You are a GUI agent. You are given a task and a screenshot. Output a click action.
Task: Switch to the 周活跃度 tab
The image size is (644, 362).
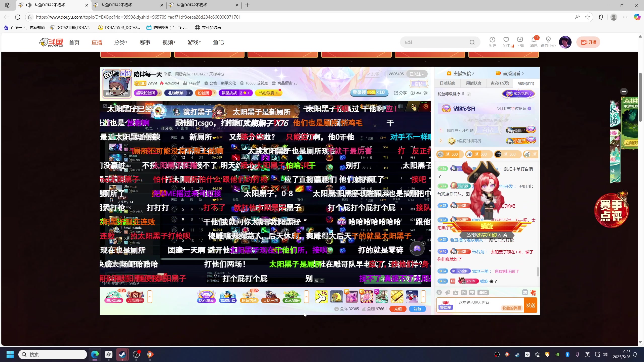pos(473,83)
